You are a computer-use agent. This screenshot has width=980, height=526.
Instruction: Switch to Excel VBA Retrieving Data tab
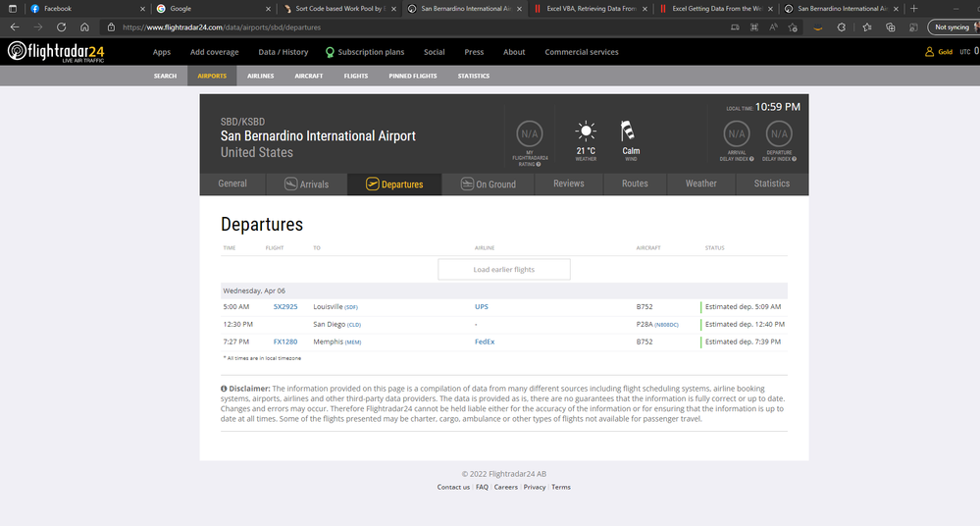point(590,9)
